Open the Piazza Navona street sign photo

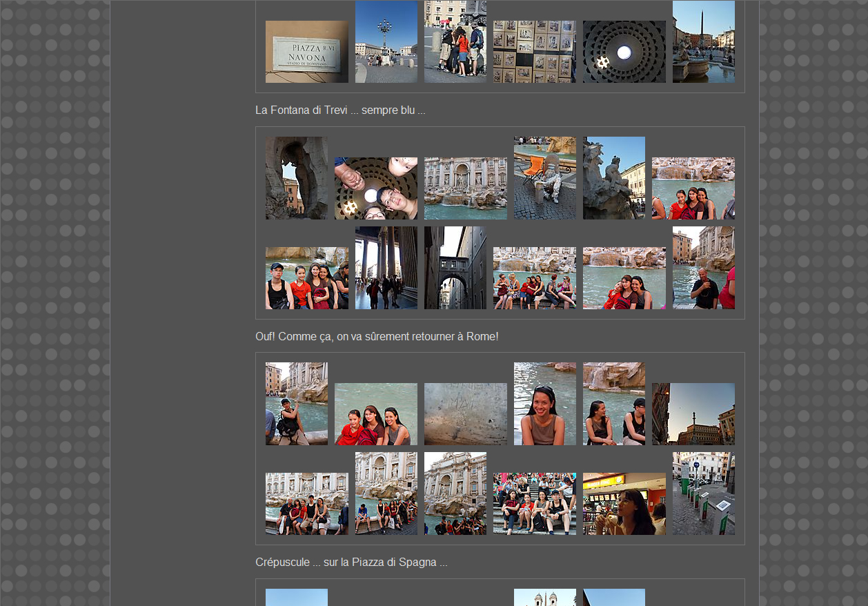pyautogui.click(x=306, y=52)
